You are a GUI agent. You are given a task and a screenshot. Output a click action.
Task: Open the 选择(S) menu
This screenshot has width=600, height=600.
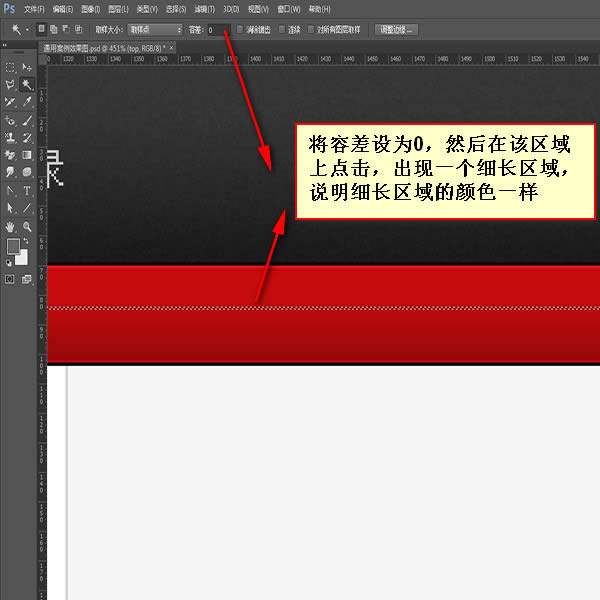(176, 9)
